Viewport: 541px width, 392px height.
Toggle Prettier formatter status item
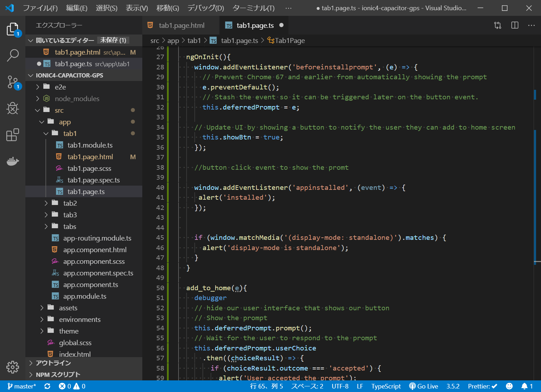point(482,386)
